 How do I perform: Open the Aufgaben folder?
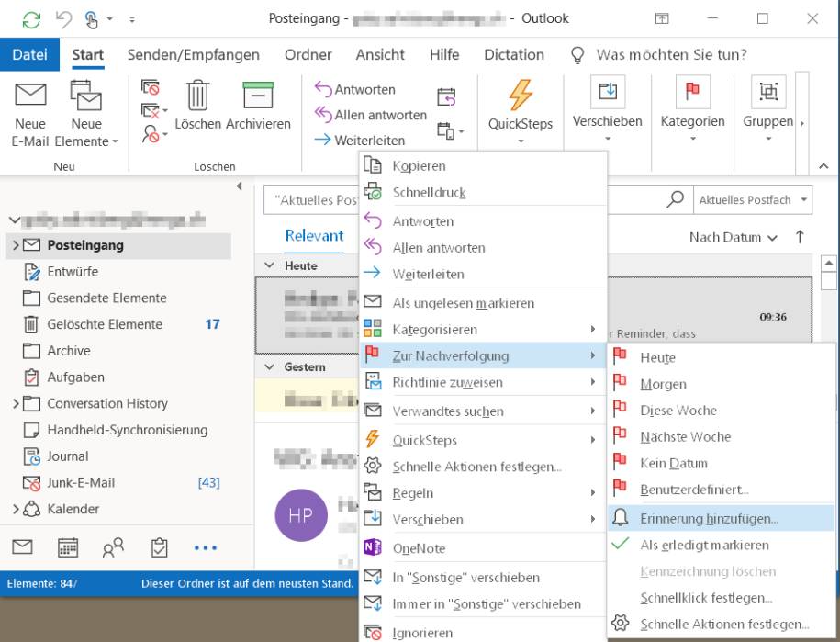(x=75, y=377)
